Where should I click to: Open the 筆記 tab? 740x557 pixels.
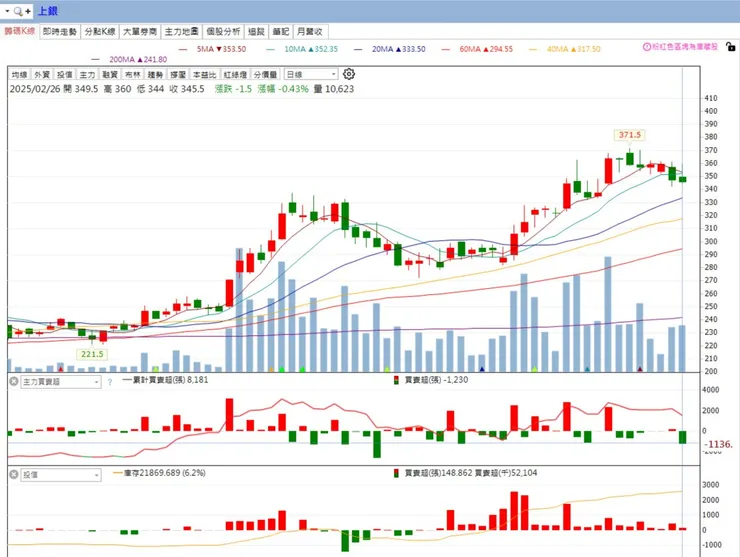click(280, 32)
